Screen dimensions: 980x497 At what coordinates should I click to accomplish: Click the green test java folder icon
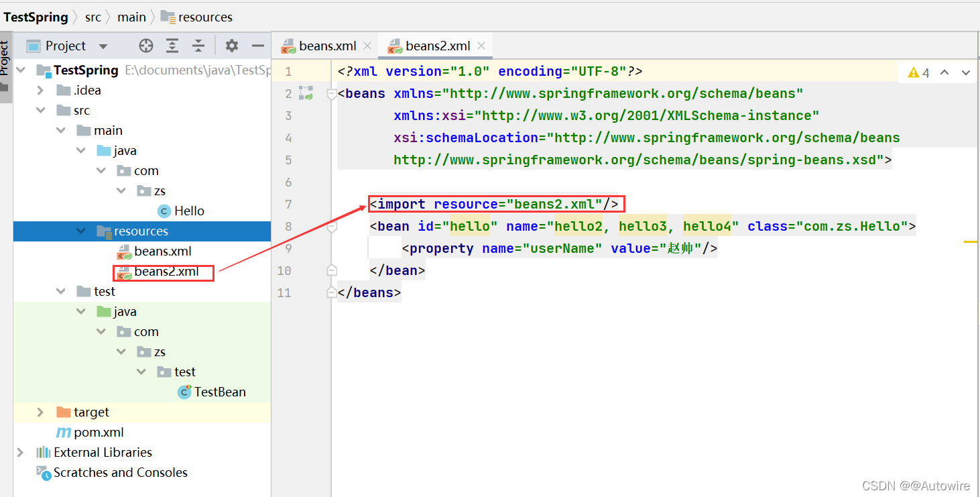pos(104,311)
